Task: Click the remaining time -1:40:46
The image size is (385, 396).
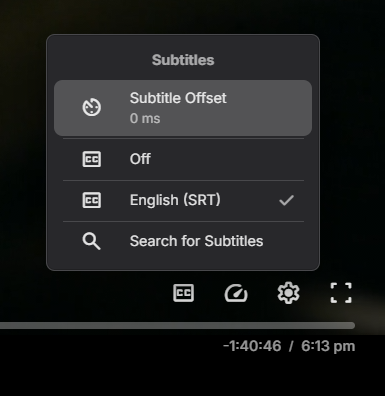Action: 252,346
